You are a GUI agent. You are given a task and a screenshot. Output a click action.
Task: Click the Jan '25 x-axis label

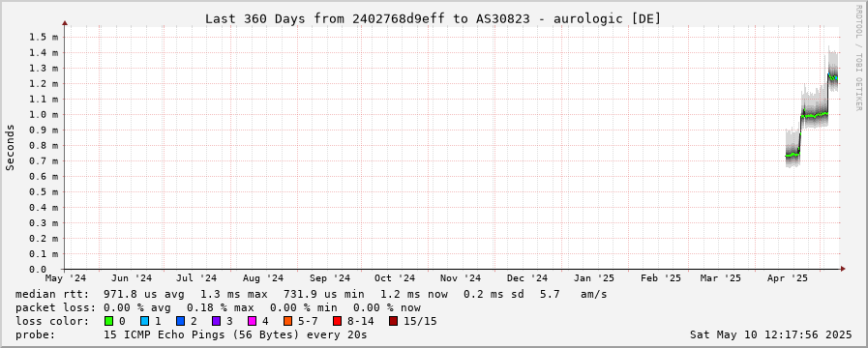pos(593,278)
